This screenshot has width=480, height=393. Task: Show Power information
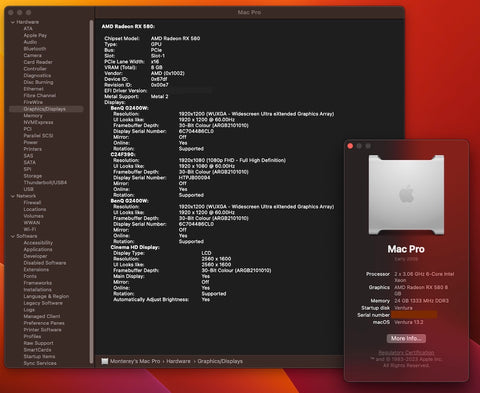pos(31,142)
